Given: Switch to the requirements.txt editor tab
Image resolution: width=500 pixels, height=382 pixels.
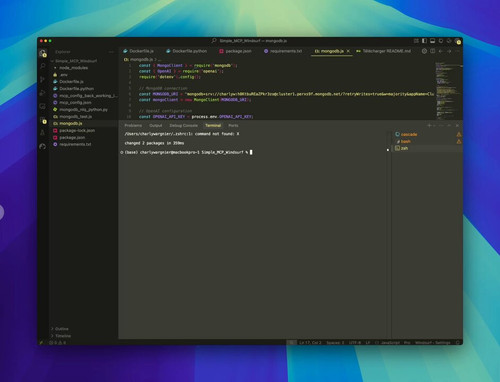Looking at the screenshot, I should (283, 51).
